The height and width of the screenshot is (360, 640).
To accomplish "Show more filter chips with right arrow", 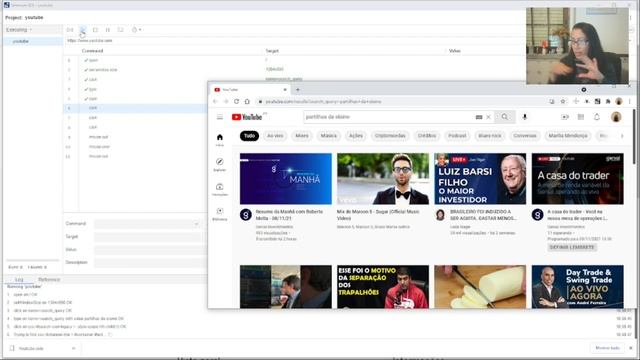I will click(622, 136).
